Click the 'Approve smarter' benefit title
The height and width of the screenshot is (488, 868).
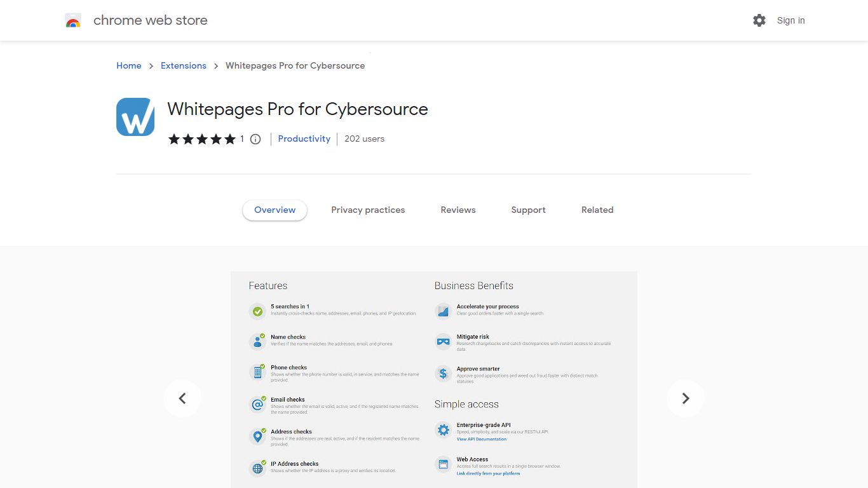pos(478,369)
